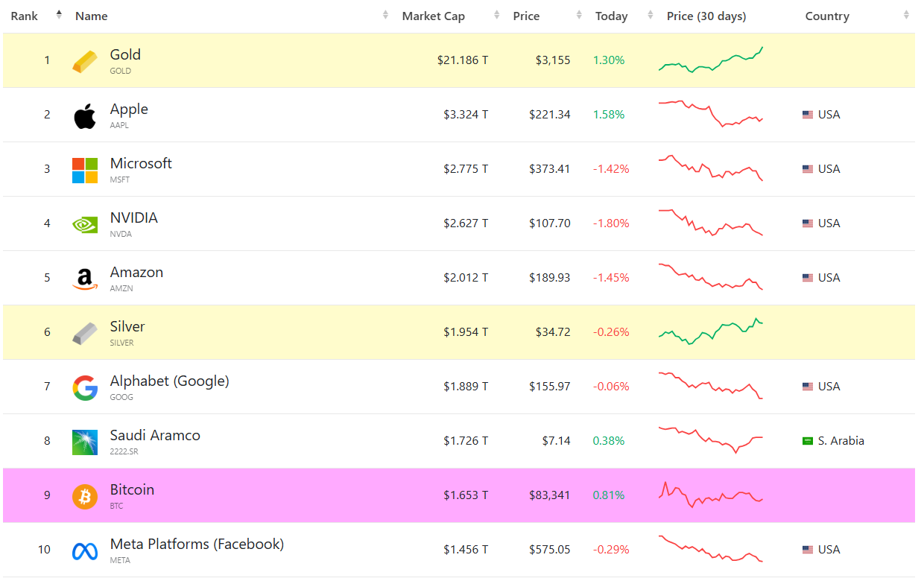Click NVIDIA's 30-day price chart

[711, 223]
